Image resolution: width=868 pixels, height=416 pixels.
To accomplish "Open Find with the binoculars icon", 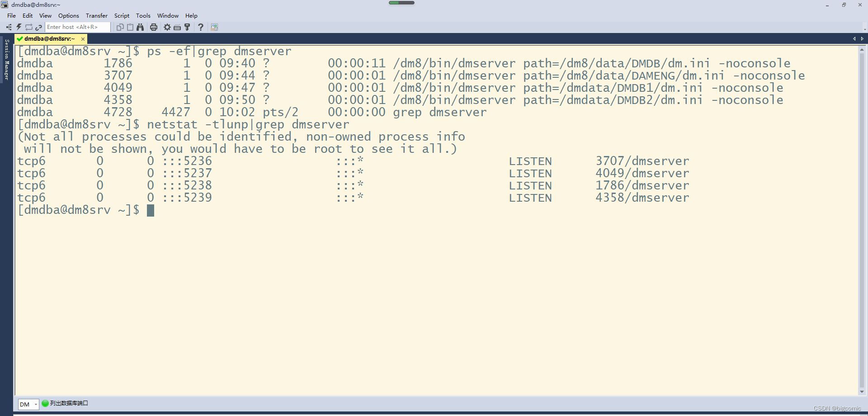I will pyautogui.click(x=140, y=27).
